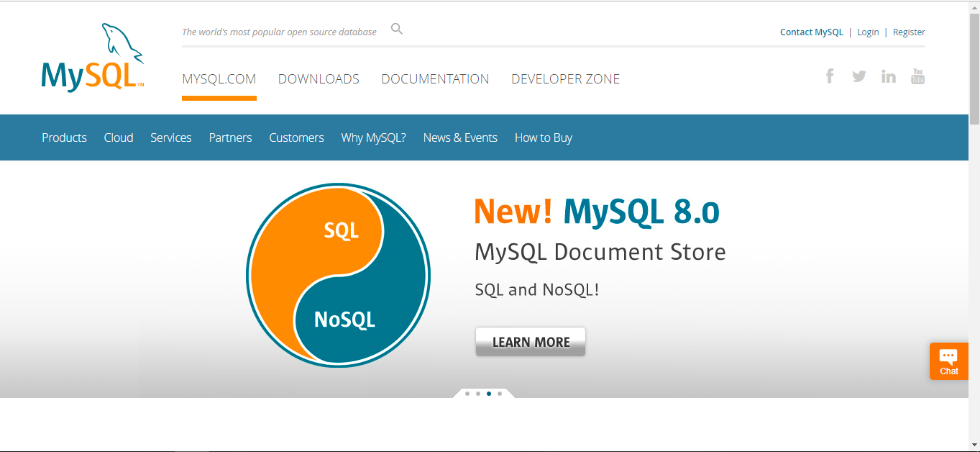Click the Register link

[909, 32]
